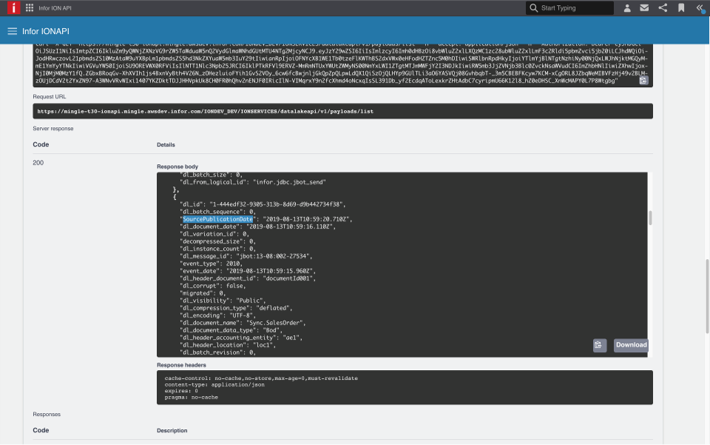The height and width of the screenshot is (445, 710).
Task: Click the Infor ION API title tab
Action: tap(55, 8)
